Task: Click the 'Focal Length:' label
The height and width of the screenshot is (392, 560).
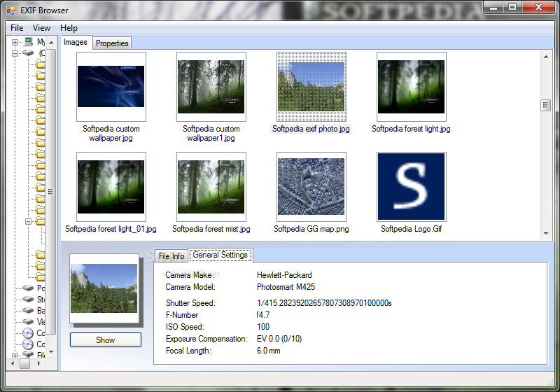Action: [188, 351]
